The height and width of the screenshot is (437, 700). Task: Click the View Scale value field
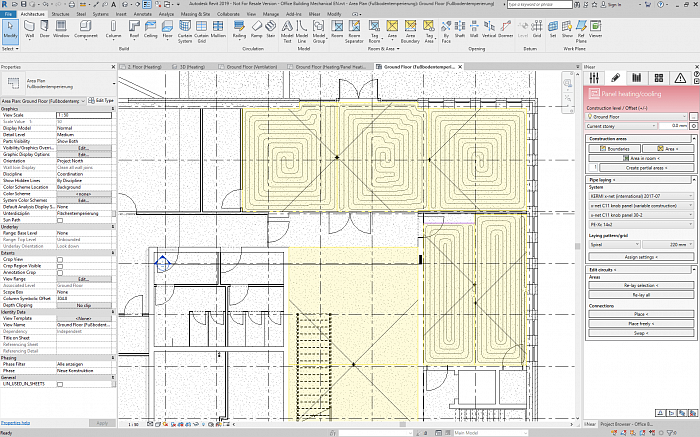tap(84, 115)
